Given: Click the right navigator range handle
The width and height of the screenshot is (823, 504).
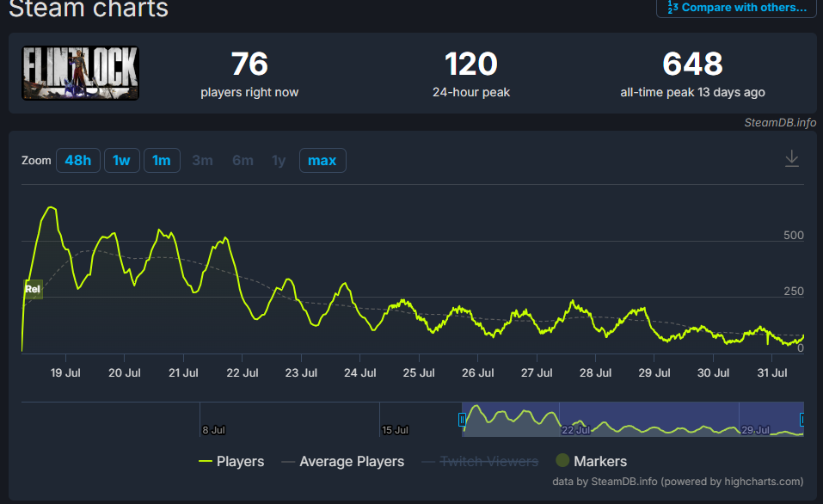Looking at the screenshot, I should 802,420.
